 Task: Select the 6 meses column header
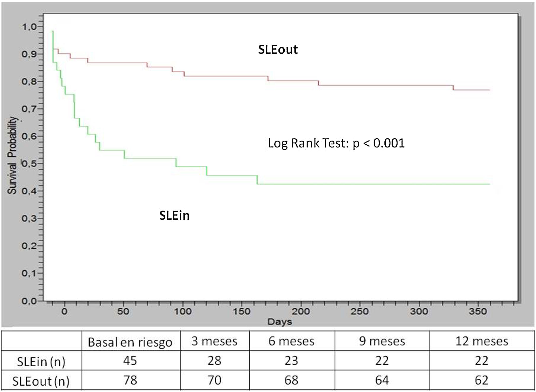tap(291, 341)
